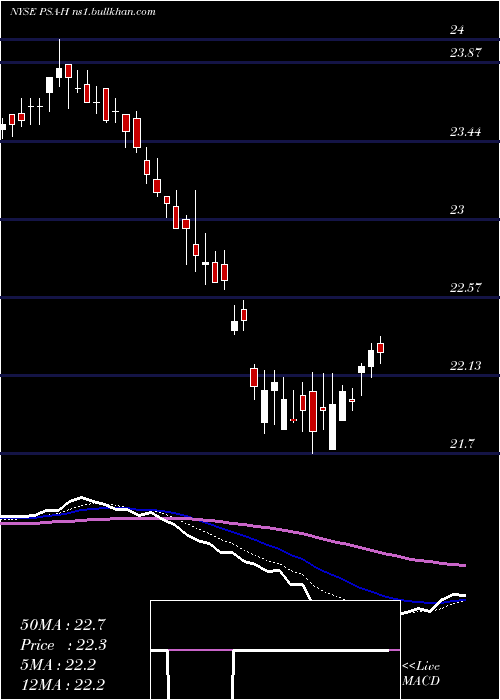500x700 pixels.
Task: Click the 23.44 price axis label
Action: (x=466, y=132)
